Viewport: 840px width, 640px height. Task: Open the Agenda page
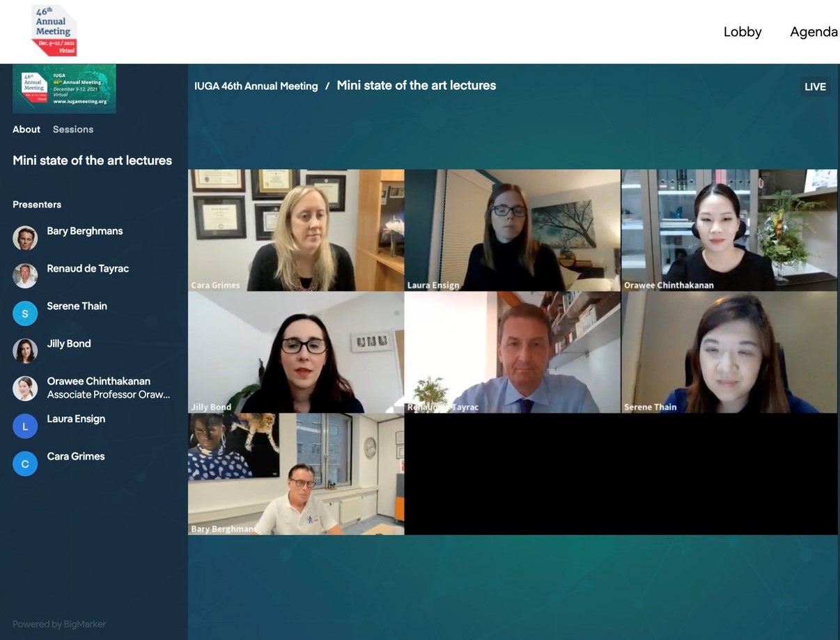[814, 32]
